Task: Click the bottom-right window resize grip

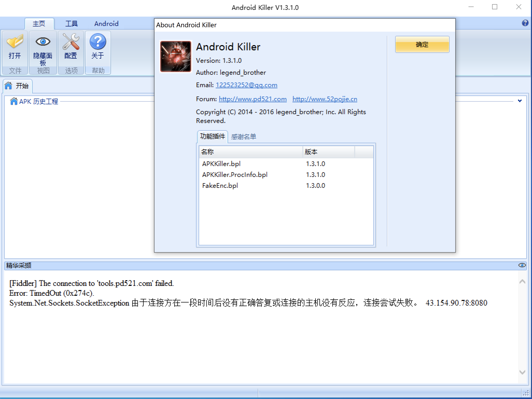Action: click(x=526, y=393)
